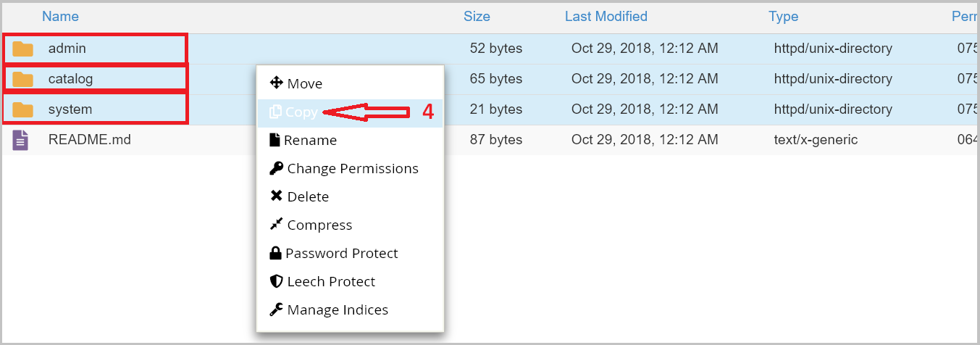The image size is (980, 345).
Task: Sort by the Size column header
Action: click(477, 16)
